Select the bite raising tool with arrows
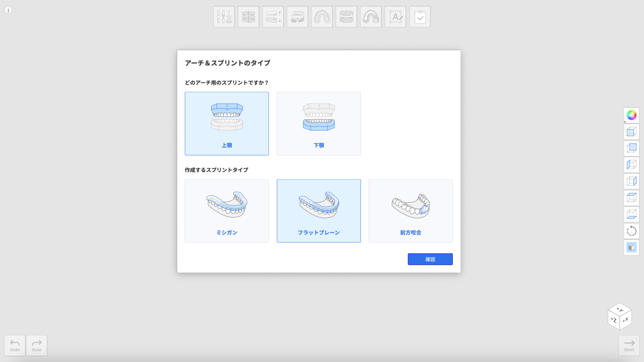The image size is (644, 362). [273, 16]
